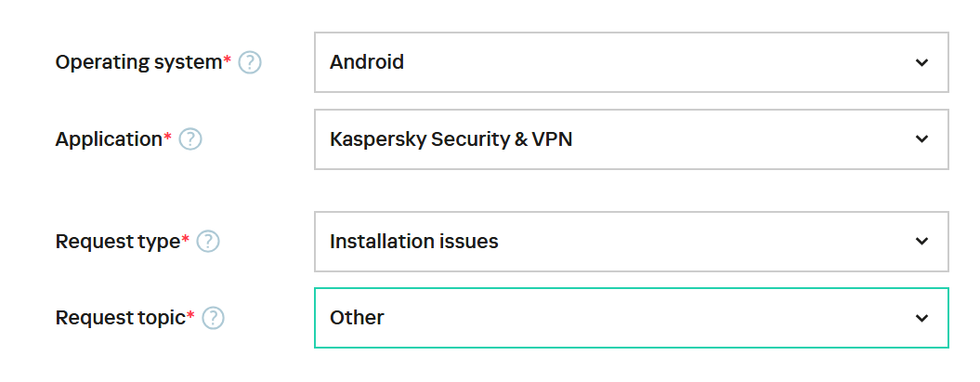Click the chevron arrow in the Other field
Screen dimensions: 980x382
[921, 318]
